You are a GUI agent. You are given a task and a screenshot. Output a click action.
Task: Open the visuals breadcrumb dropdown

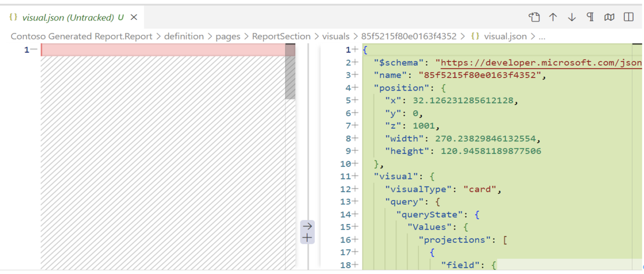[335, 36]
